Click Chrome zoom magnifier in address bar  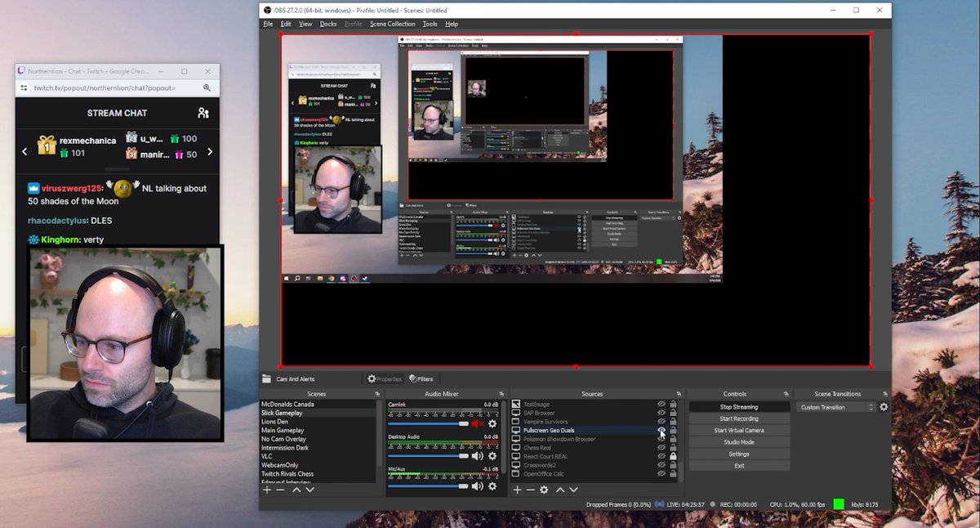207,87
